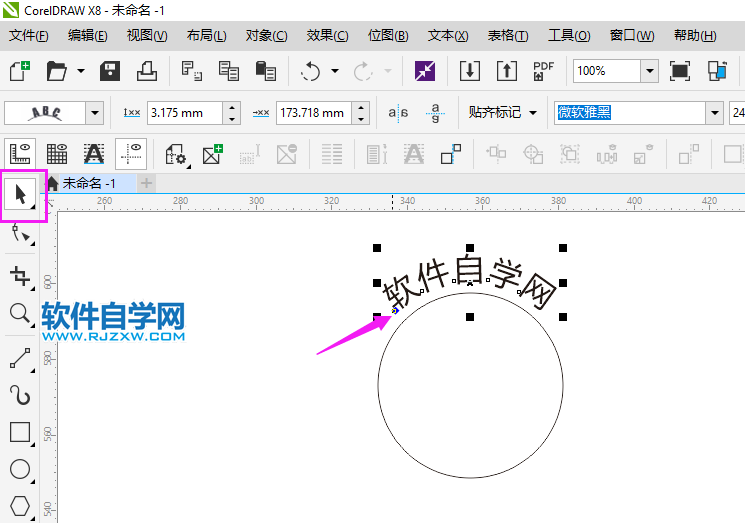Select the Rectangle tool

[x=21, y=432]
